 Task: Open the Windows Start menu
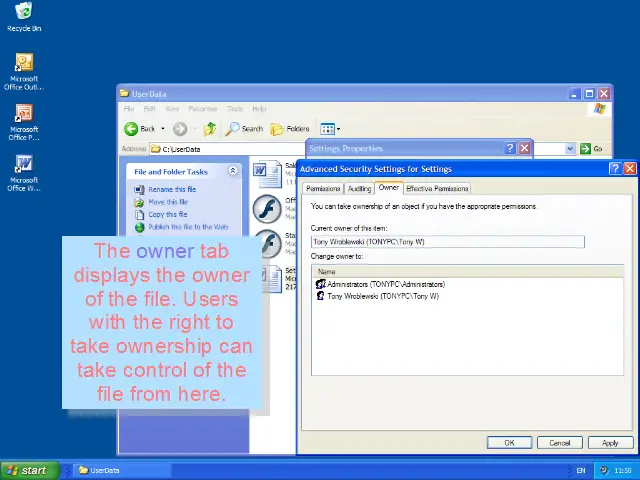point(28,470)
